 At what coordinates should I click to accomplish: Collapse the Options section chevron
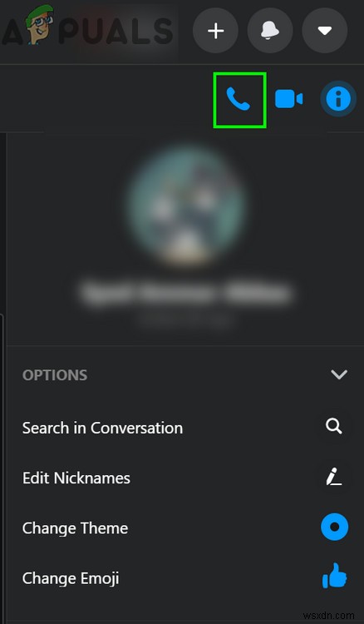click(339, 374)
